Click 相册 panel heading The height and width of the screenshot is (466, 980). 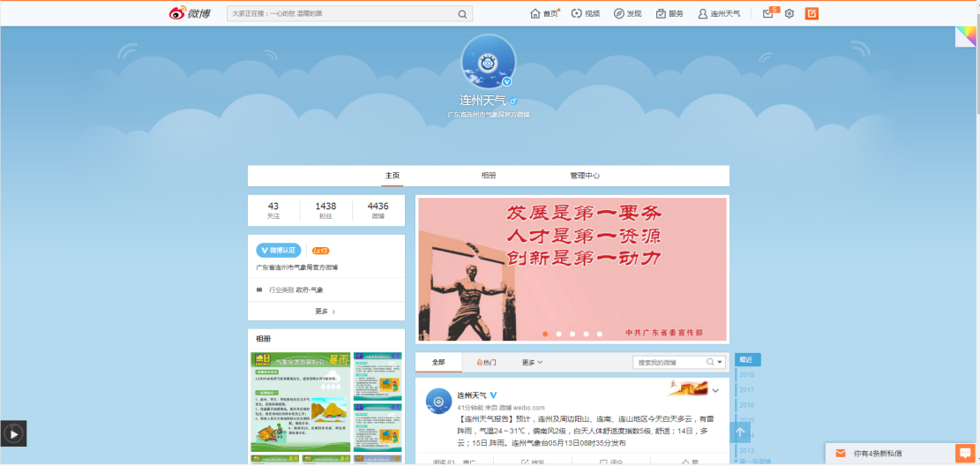tap(264, 339)
